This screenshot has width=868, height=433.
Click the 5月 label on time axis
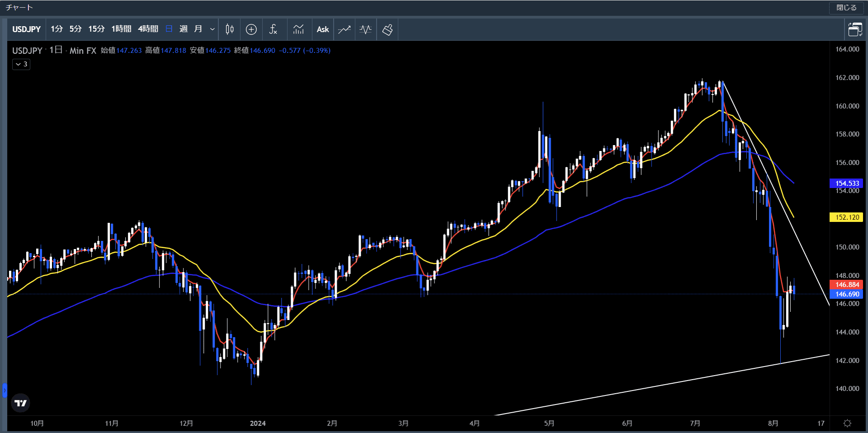(549, 424)
